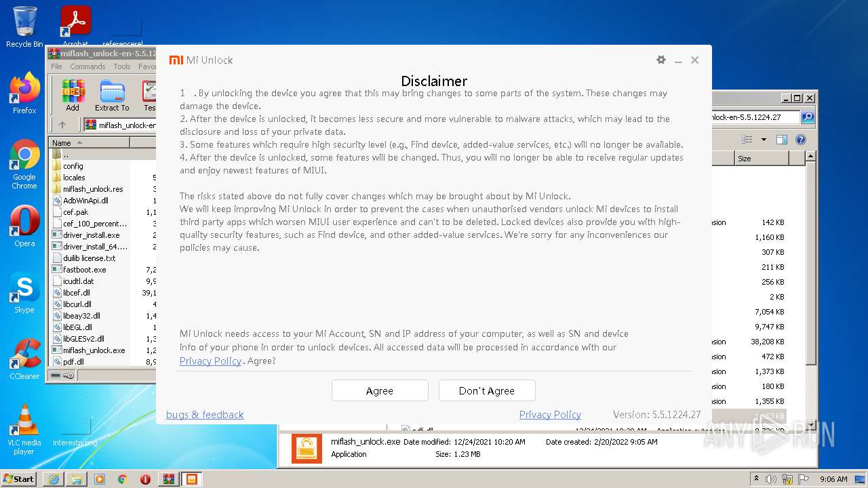Select icudtl.dat in WinRAR list
The width and height of the screenshot is (868, 488).
pos(78,281)
